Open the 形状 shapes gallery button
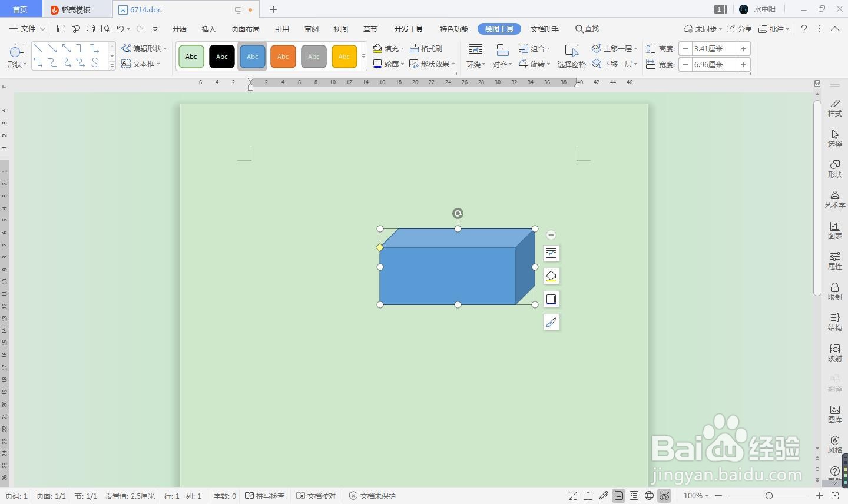This screenshot has width=848, height=504. click(x=16, y=57)
